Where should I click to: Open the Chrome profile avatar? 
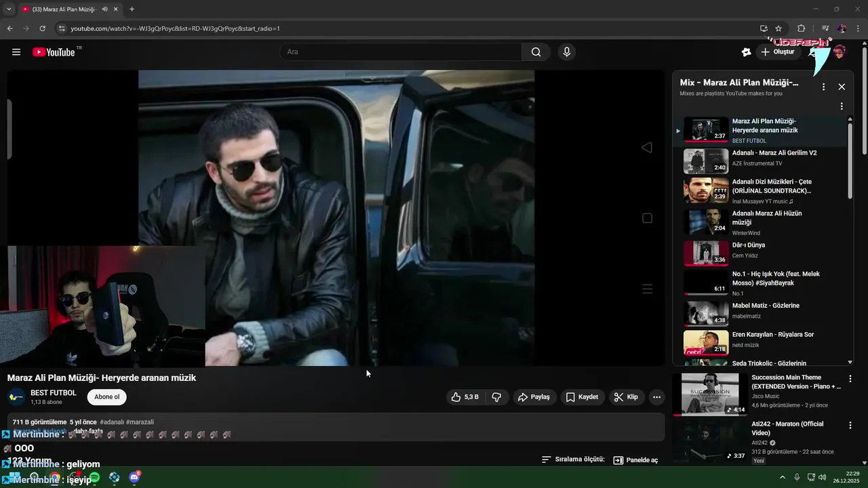point(842,28)
